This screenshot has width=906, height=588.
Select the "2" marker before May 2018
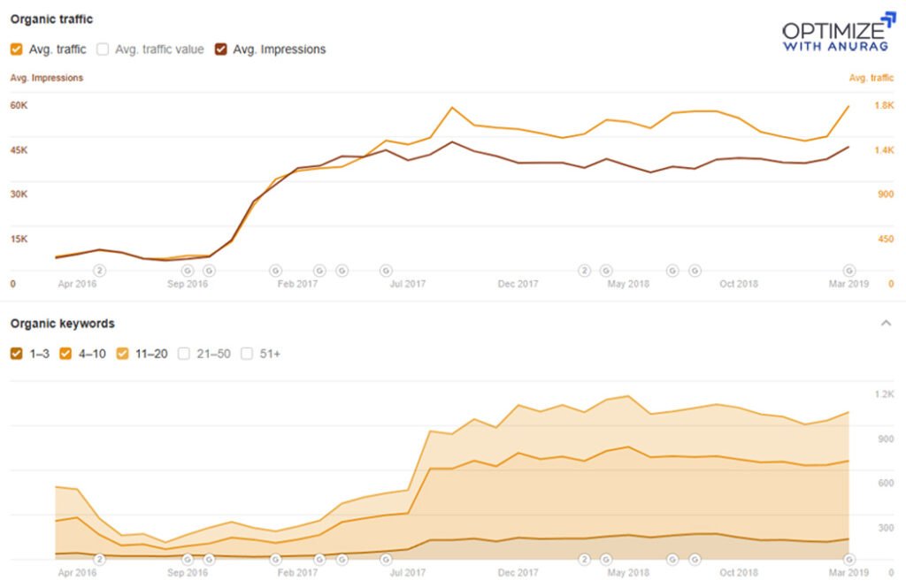(584, 271)
